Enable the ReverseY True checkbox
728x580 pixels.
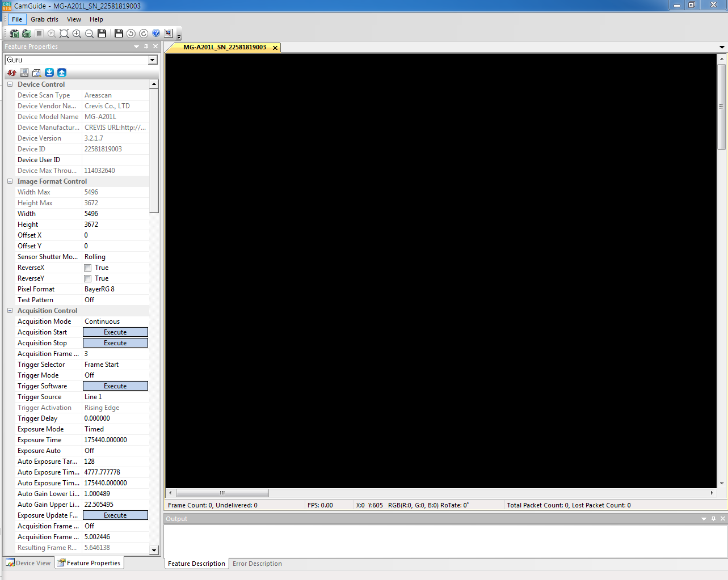click(x=88, y=278)
